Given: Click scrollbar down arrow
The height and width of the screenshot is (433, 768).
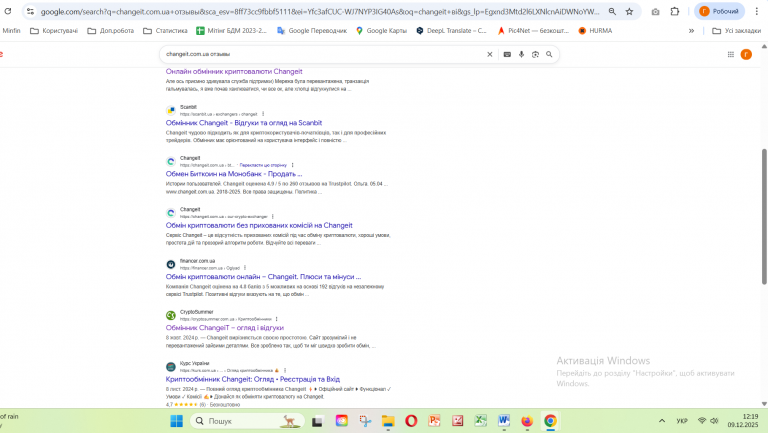Looking at the screenshot, I should tap(764, 404).
